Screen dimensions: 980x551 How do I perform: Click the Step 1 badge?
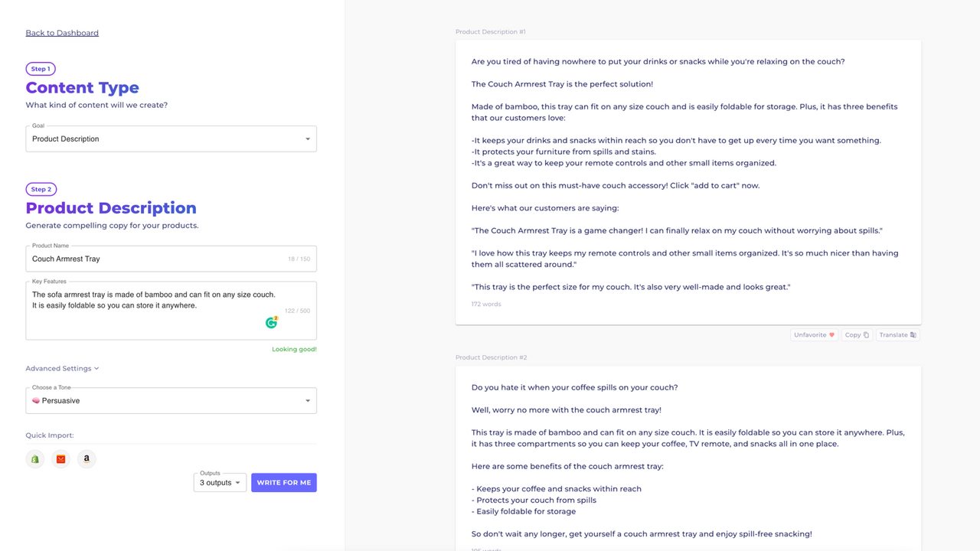tap(41, 68)
